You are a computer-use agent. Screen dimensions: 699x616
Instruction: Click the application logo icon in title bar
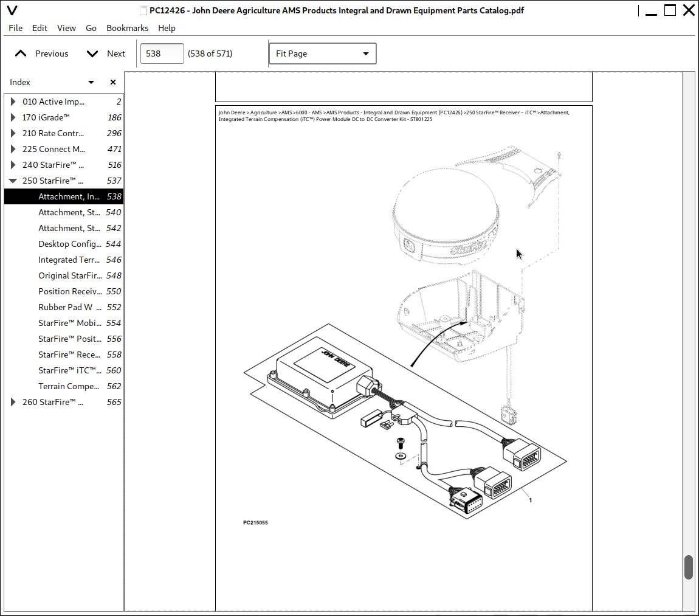click(x=12, y=10)
